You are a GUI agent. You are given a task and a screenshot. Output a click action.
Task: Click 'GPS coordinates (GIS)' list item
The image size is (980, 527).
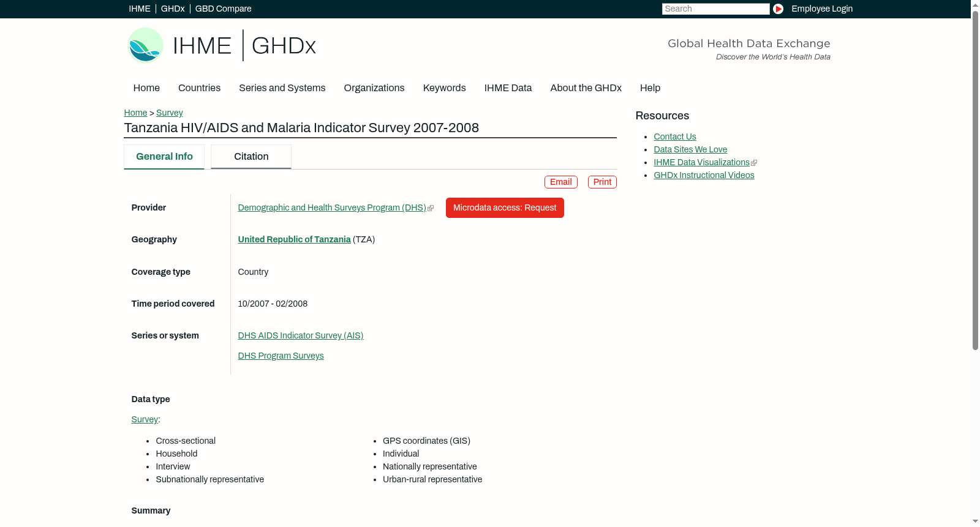click(426, 441)
